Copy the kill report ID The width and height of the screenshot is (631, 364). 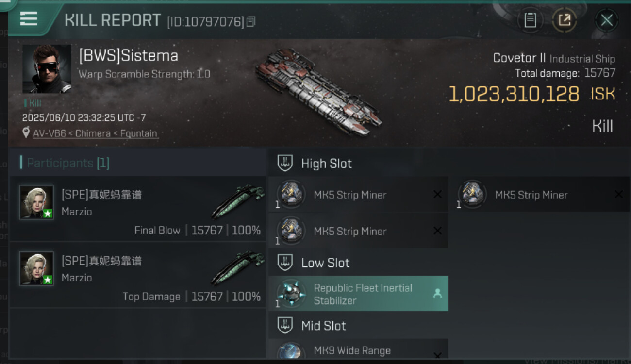251,21
